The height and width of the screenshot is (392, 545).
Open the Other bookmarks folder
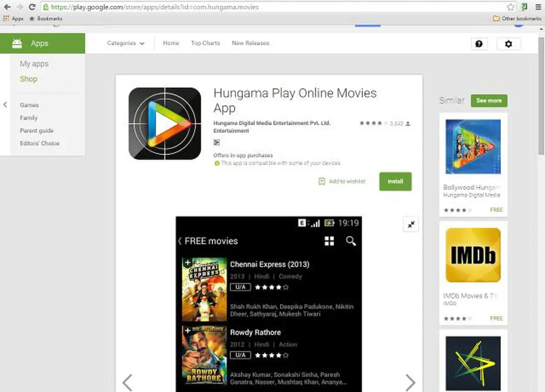tap(517, 19)
